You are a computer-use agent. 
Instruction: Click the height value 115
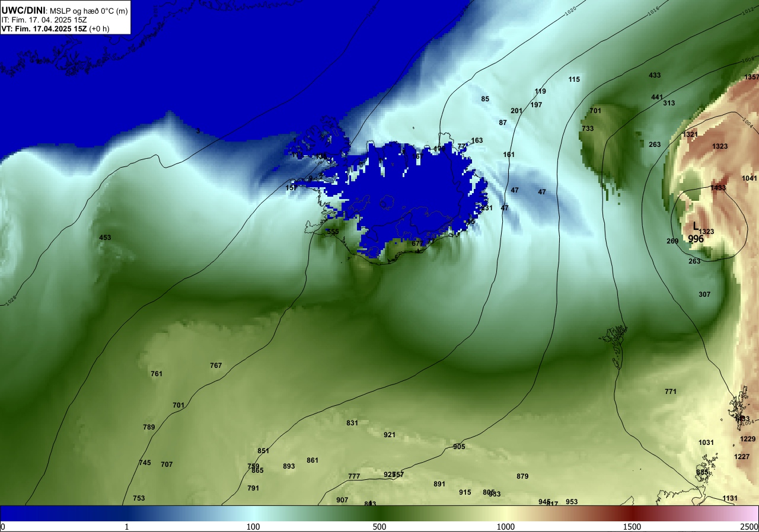coord(574,79)
